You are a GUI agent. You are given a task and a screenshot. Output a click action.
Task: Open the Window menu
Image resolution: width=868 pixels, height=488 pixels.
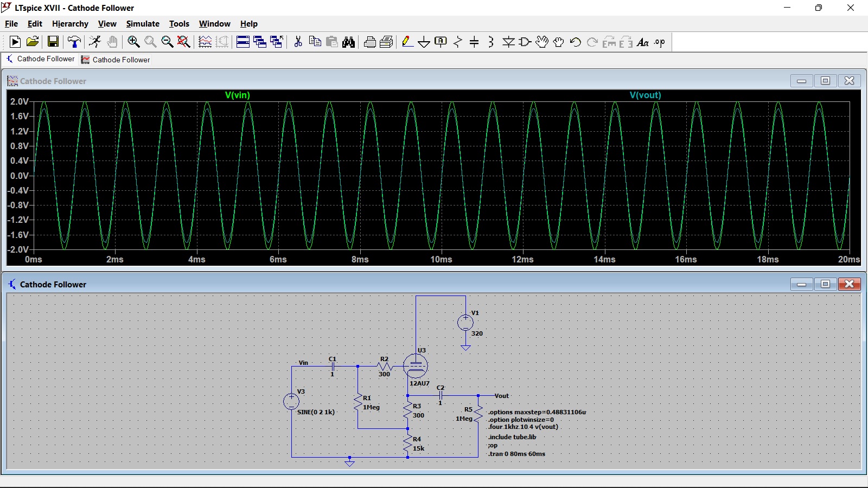tap(214, 23)
